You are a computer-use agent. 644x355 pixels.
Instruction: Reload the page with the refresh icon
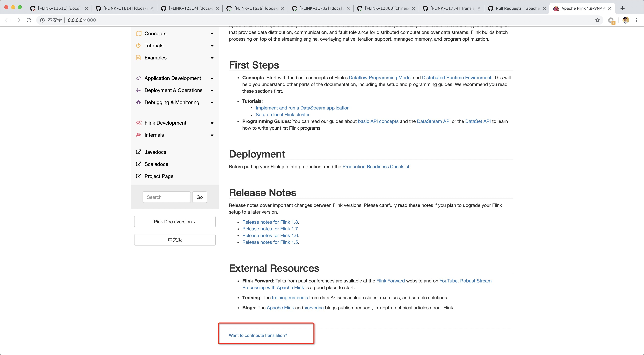29,20
